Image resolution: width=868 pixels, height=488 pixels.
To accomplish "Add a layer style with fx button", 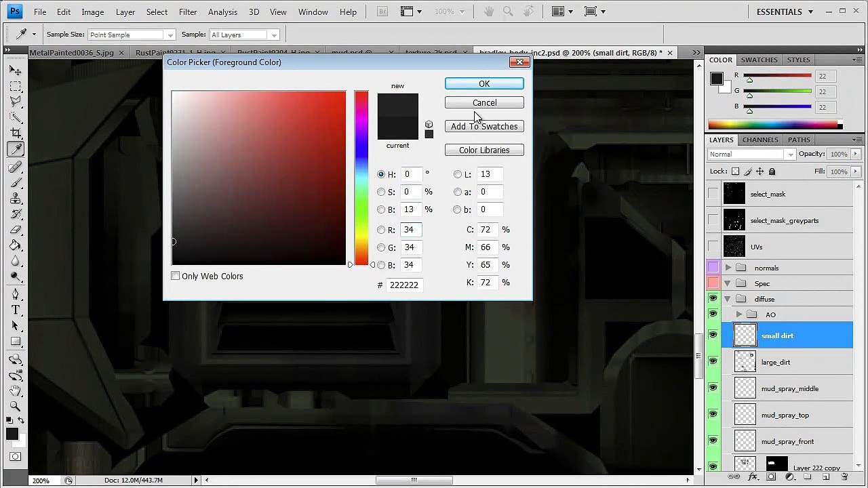I will coord(752,477).
